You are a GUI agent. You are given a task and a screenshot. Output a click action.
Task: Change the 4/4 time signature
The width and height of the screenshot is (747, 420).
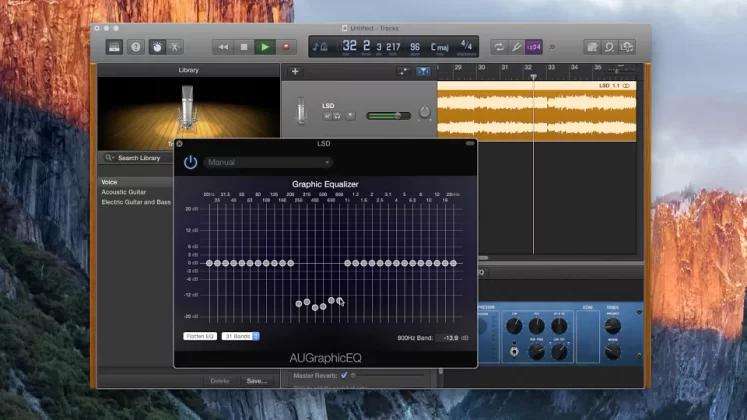click(x=466, y=46)
